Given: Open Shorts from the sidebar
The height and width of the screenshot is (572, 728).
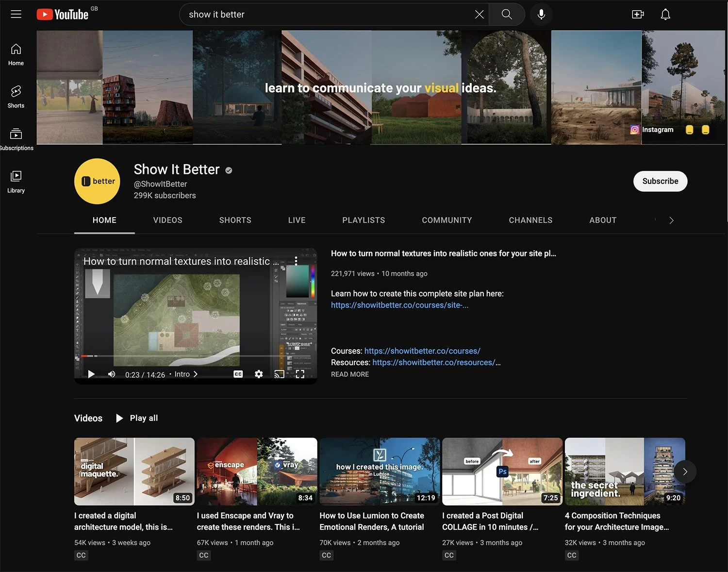Looking at the screenshot, I should (16, 97).
